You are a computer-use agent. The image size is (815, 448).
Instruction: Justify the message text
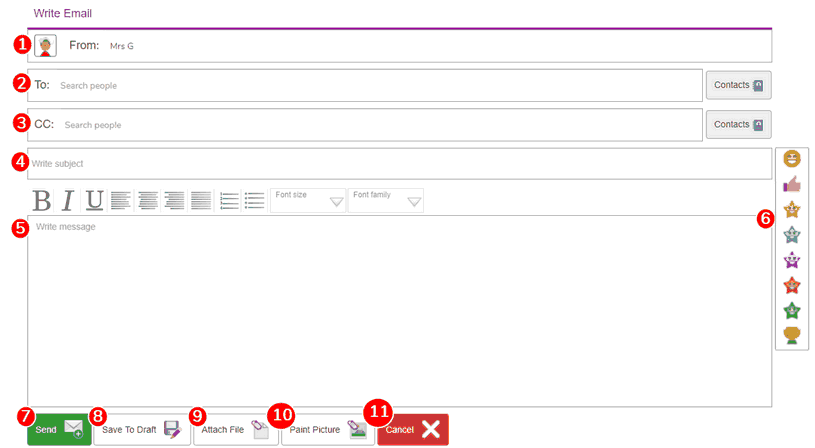[201, 200]
